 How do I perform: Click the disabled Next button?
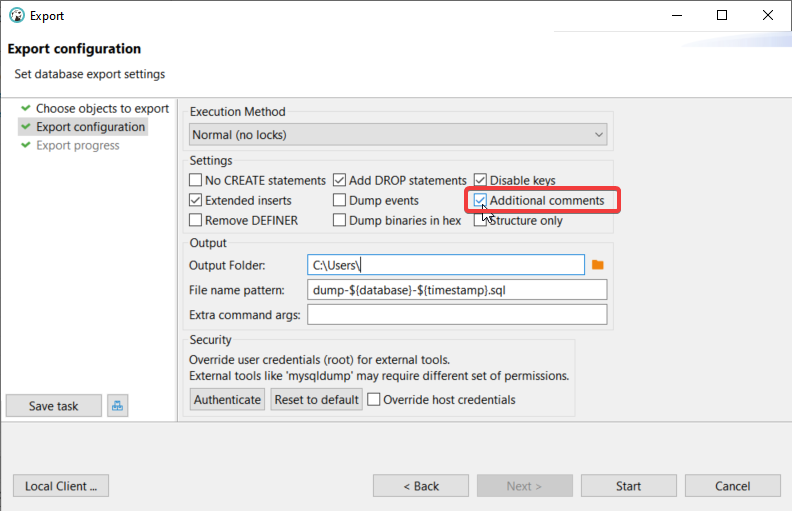pos(525,486)
